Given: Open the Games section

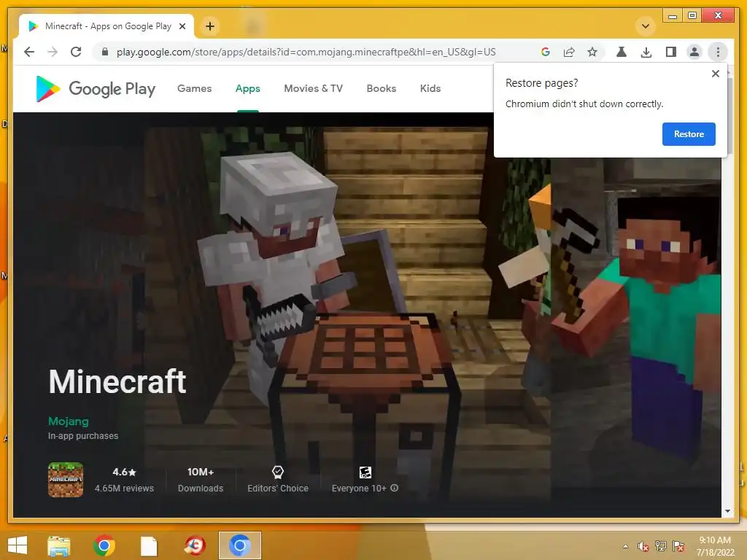Looking at the screenshot, I should click(x=194, y=88).
